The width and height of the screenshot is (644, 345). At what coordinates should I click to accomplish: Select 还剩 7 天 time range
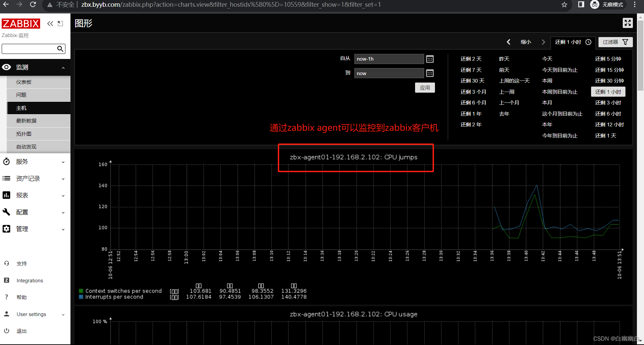[x=471, y=70]
